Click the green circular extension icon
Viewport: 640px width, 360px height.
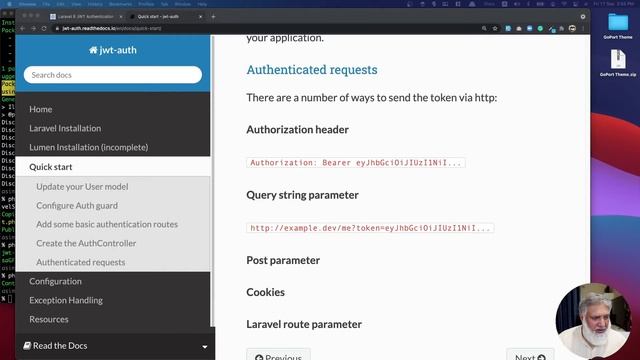tap(540, 29)
